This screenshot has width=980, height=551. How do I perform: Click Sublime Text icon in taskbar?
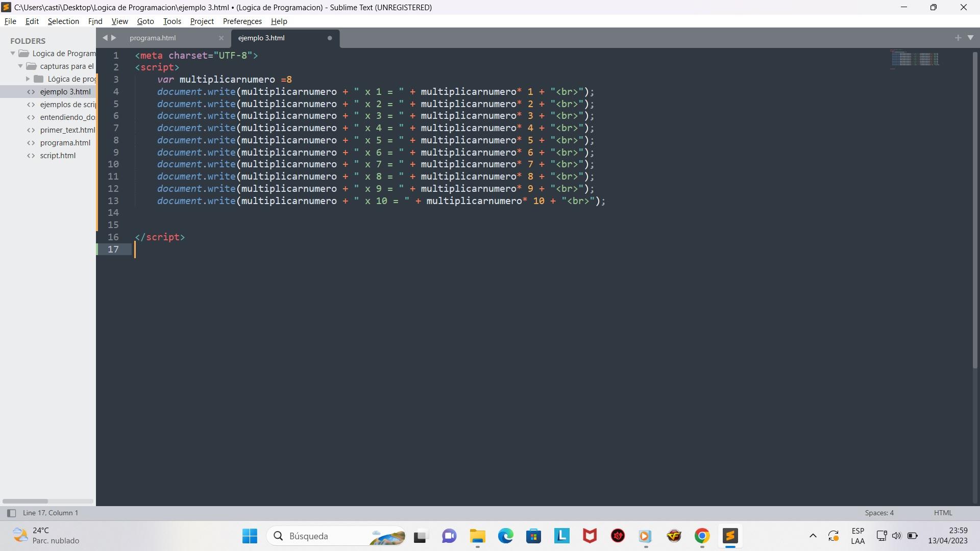pyautogui.click(x=730, y=536)
